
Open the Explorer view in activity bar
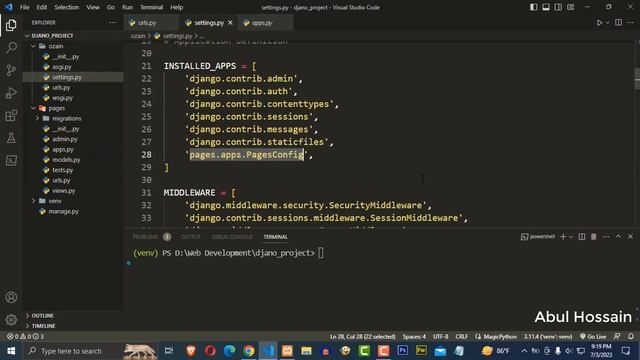pyautogui.click(x=11, y=25)
